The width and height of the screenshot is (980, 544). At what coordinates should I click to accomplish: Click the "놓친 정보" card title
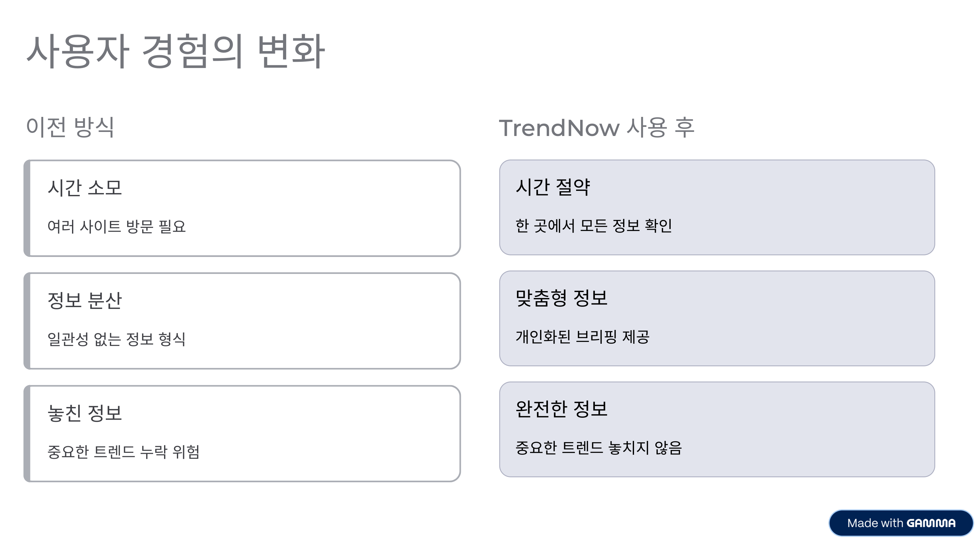[x=85, y=413]
